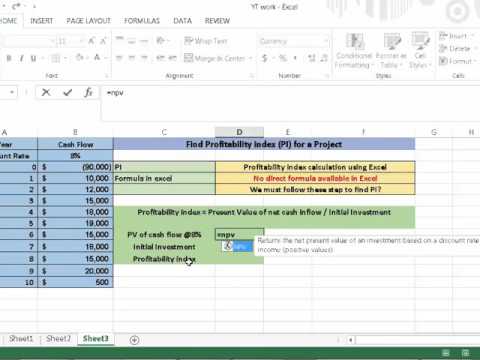The height and width of the screenshot is (360, 480).
Task: Click Format cells button
Action: (456, 61)
